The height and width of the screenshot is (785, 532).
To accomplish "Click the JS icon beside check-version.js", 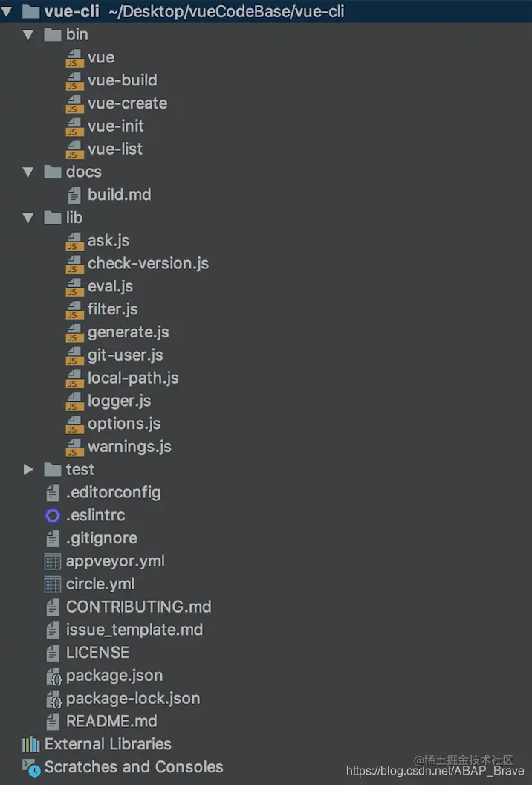I will pos(74,264).
